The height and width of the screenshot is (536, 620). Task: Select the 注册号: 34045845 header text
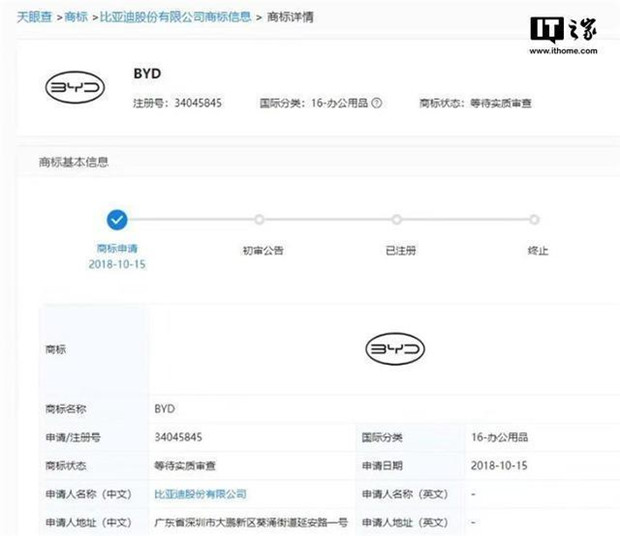[x=177, y=103]
